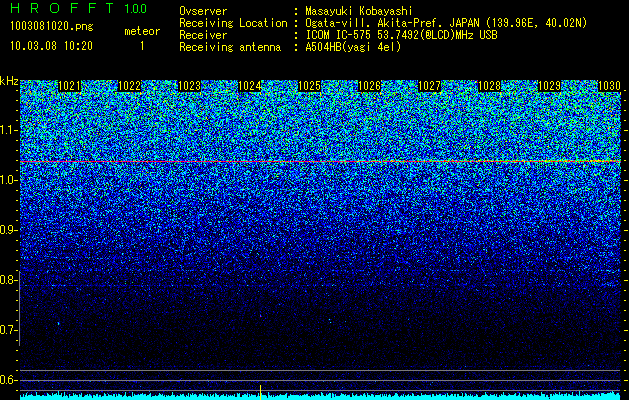The image size is (629, 400).
Task: Click the receiver text ICOM IC-575
Action: pyautogui.click(x=340, y=35)
